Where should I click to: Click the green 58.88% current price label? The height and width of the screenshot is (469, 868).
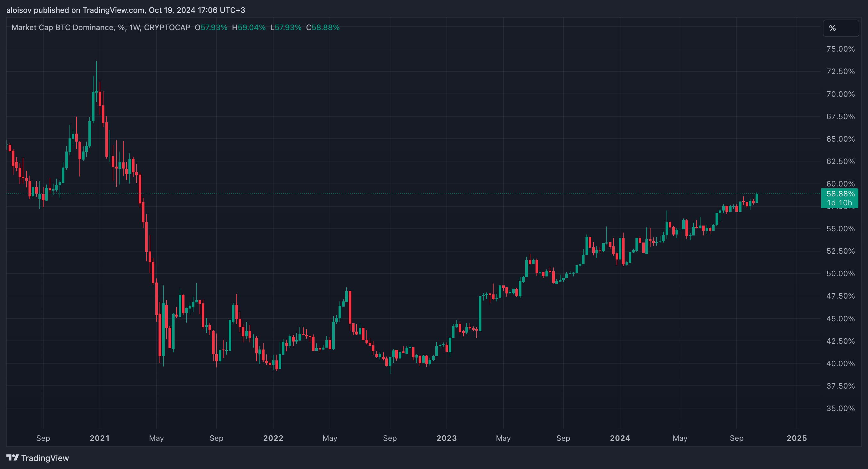(x=840, y=194)
